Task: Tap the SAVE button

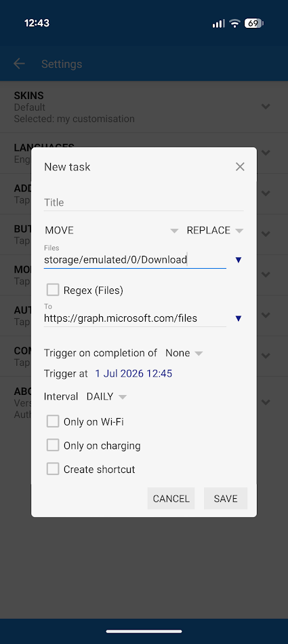Action: (226, 498)
